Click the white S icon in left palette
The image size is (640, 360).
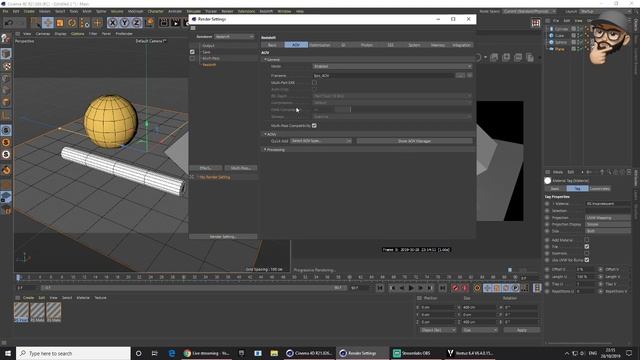[x=6, y=154]
